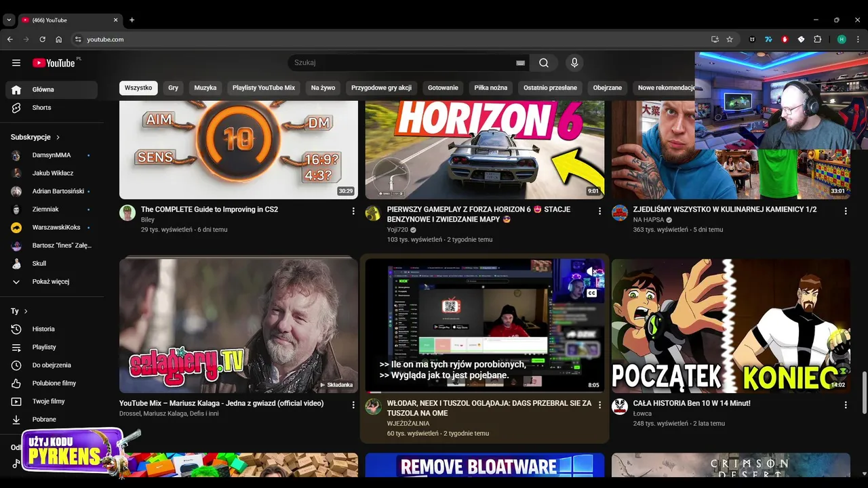Viewport: 868px width, 488px height.
Task: Open Pobrane downloads in the sidebar
Action: tap(52, 420)
